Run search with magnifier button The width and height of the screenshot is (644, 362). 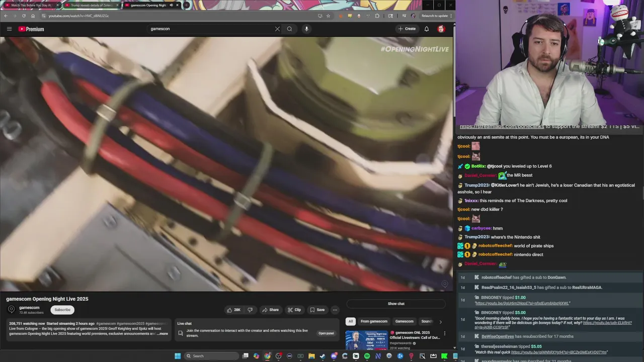(x=289, y=29)
